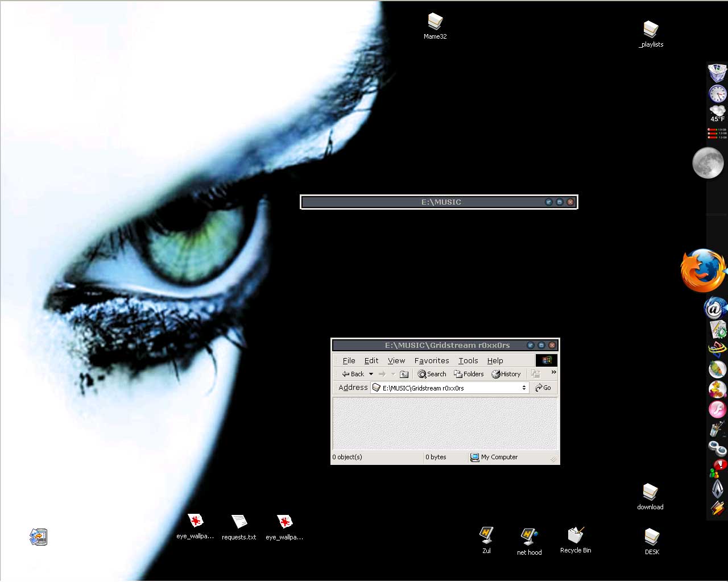Viewport: 728px width, 582px height.
Task: Open the Favorites menu
Action: [x=432, y=360]
